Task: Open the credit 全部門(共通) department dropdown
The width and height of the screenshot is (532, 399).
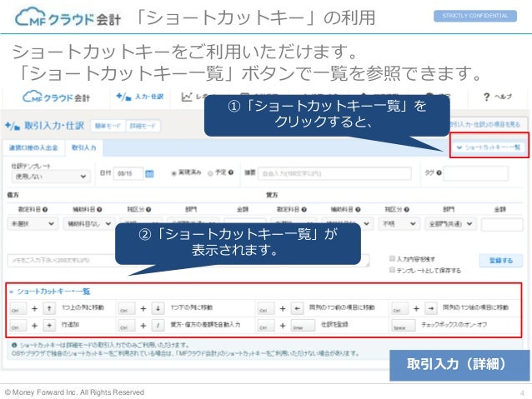Action: pyautogui.click(x=450, y=224)
